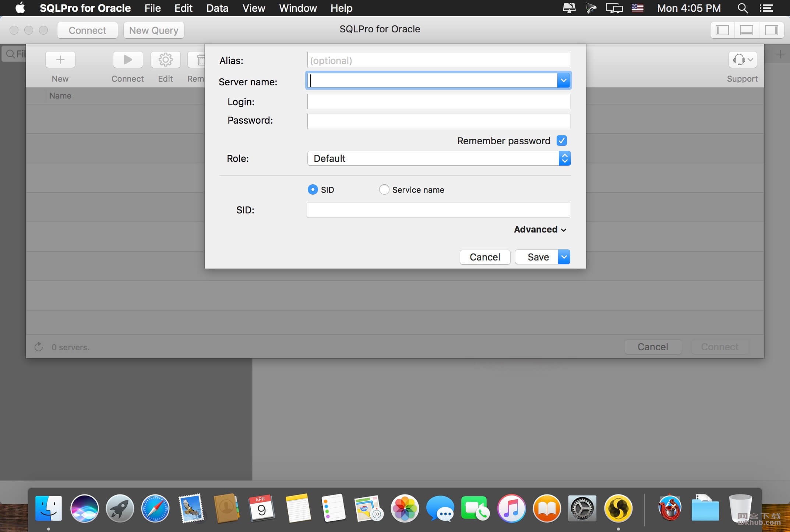Open Notification Center list icon
790x532 pixels.
[766, 8]
